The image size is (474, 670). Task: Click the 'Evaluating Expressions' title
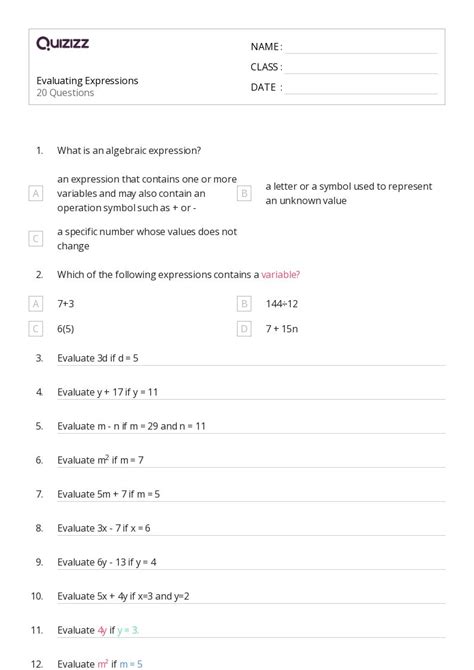pyautogui.click(x=87, y=81)
